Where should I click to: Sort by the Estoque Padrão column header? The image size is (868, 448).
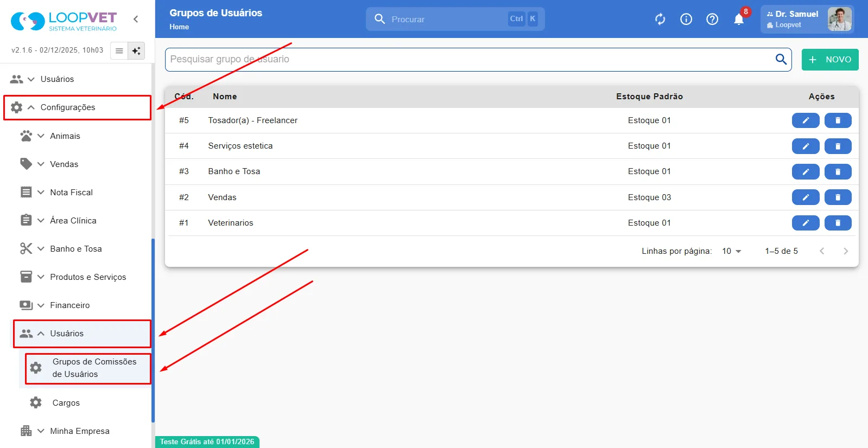pyautogui.click(x=649, y=97)
